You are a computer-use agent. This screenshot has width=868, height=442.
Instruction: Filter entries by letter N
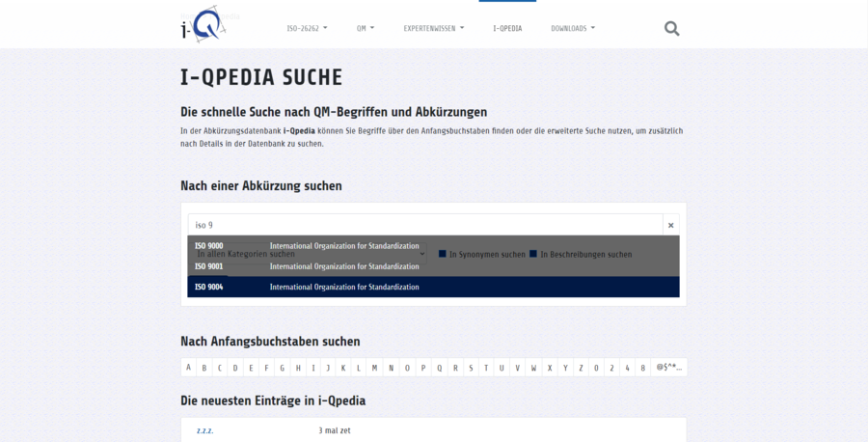point(391,368)
